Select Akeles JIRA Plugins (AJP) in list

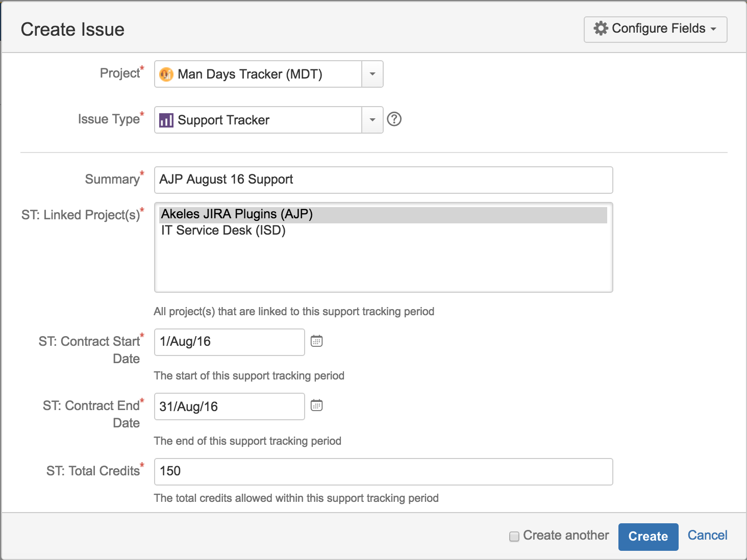coord(237,214)
